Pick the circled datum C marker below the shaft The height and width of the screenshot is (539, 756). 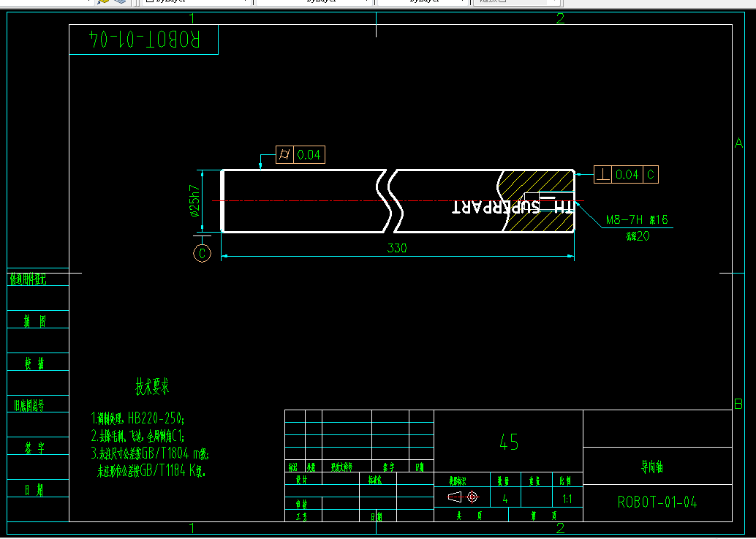202,253
